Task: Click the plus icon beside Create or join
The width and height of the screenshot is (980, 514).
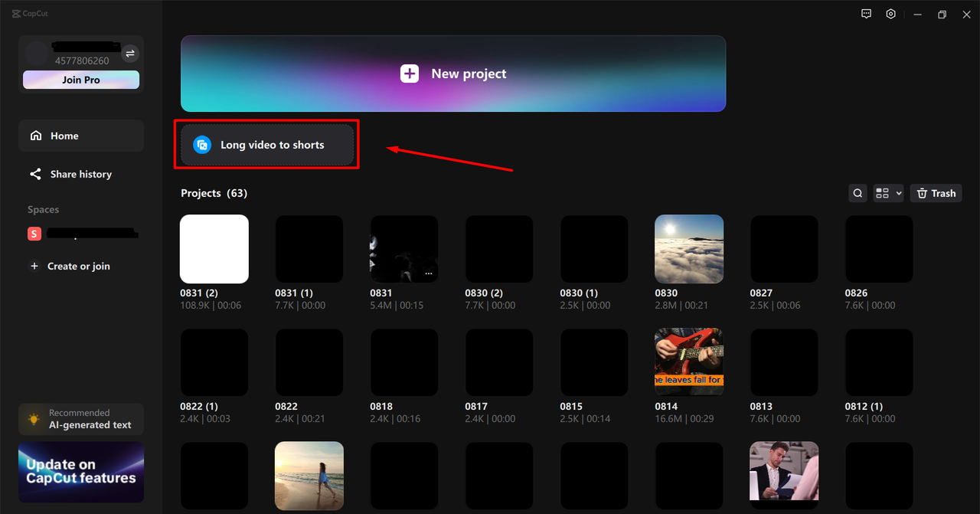Action: pos(34,266)
